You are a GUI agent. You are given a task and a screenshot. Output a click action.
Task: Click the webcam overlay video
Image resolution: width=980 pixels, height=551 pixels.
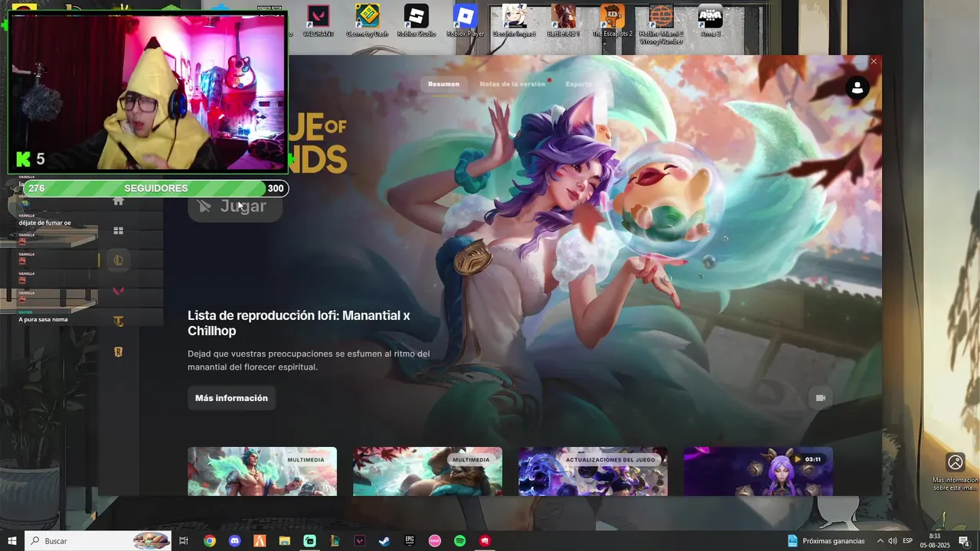coord(147,92)
